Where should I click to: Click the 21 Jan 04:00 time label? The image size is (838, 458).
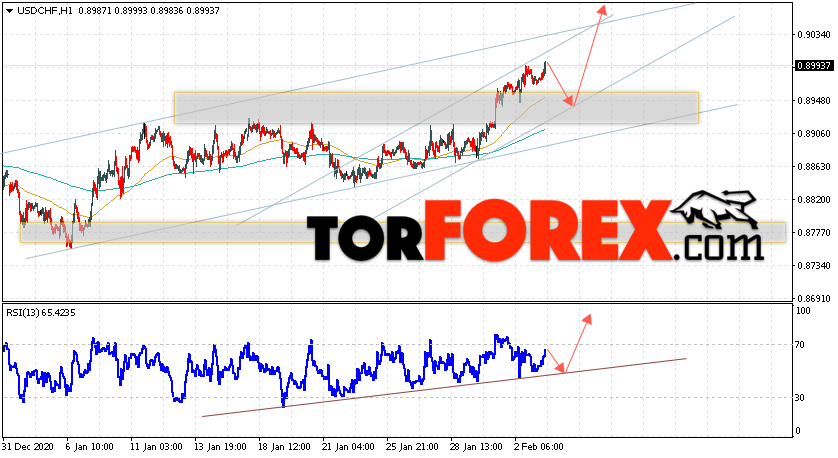pos(348,447)
